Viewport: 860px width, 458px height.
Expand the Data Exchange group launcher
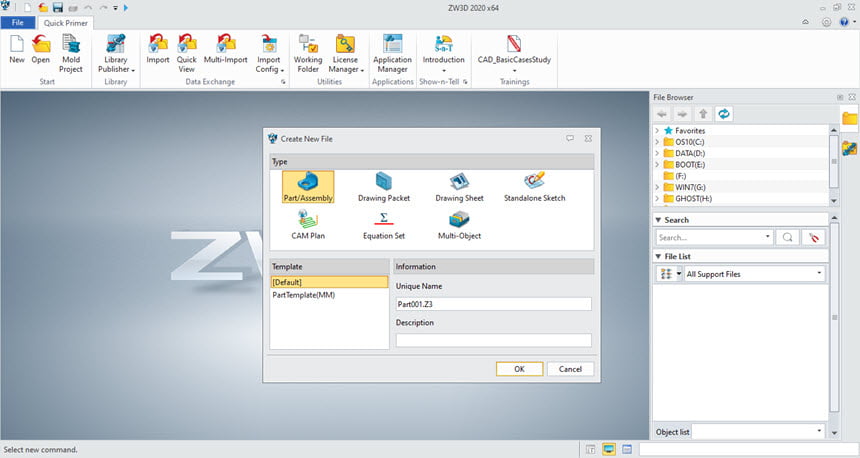[284, 82]
